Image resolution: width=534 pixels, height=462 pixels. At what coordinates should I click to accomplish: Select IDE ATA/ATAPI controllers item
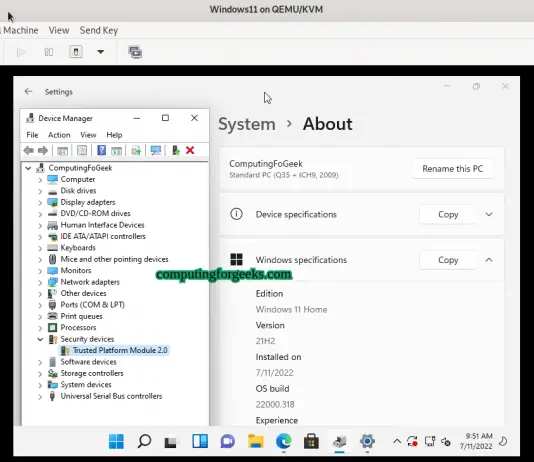(x=103, y=236)
